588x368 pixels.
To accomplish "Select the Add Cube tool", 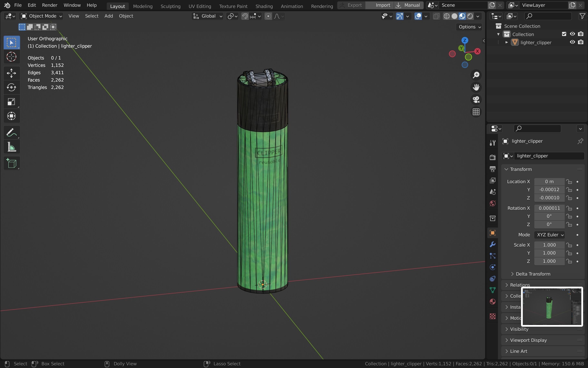I will (x=11, y=163).
